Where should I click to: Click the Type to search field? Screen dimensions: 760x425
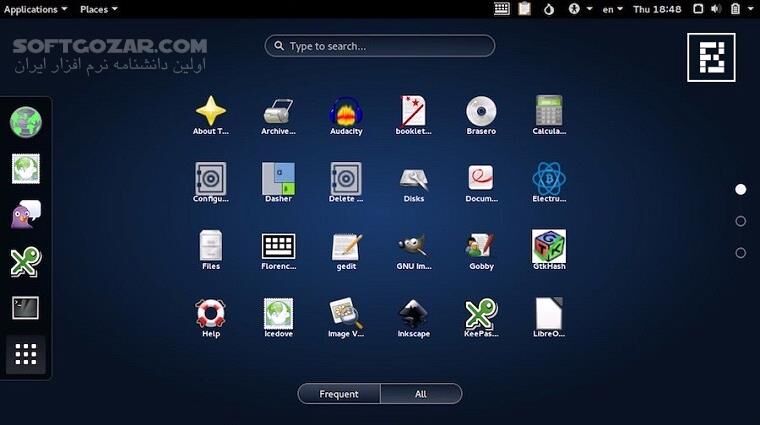tap(380, 46)
